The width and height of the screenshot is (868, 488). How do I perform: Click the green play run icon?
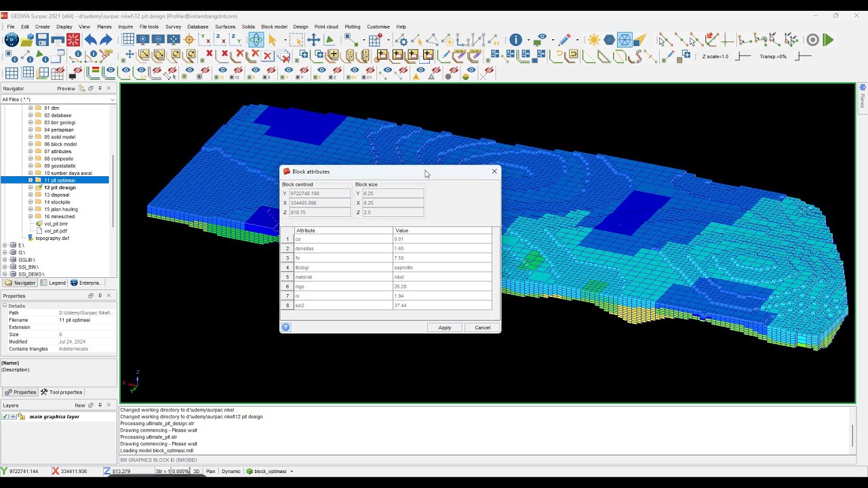coord(828,40)
